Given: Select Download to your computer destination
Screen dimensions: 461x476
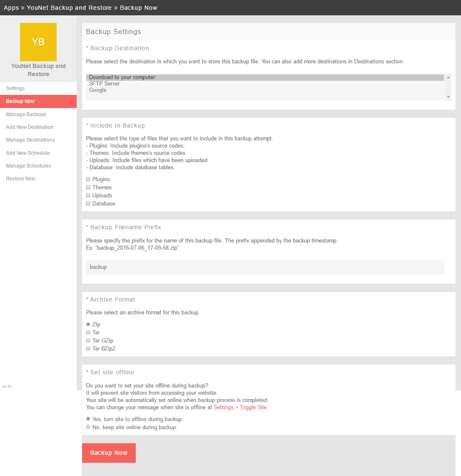Looking at the screenshot, I should click(265, 77).
